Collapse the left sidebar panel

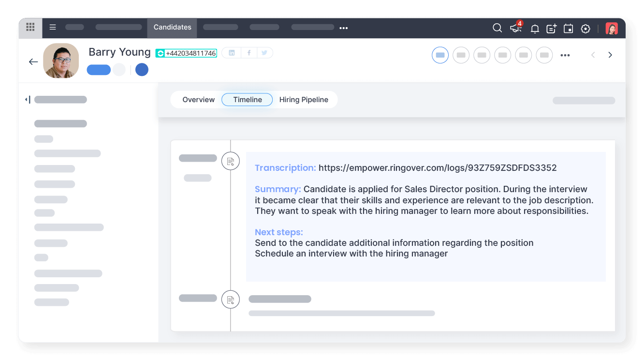tap(28, 99)
